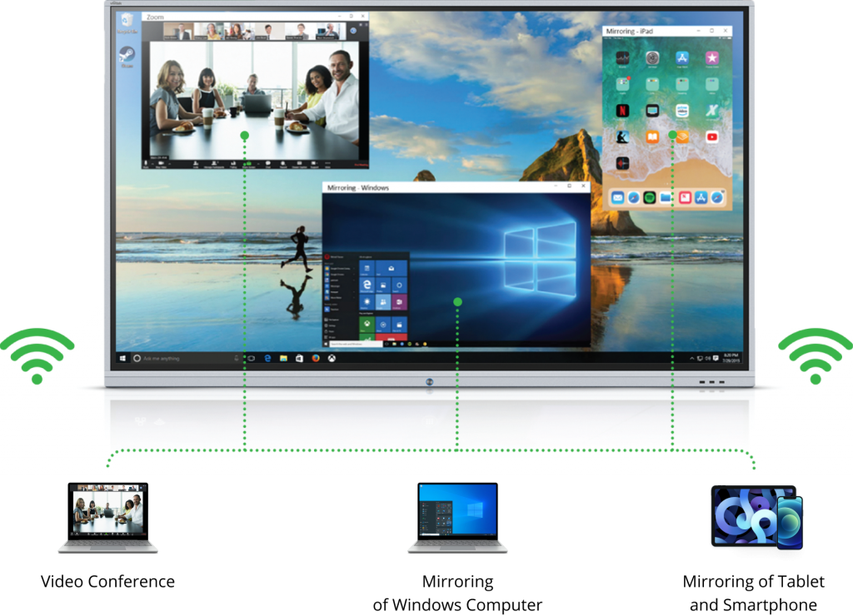This screenshot has width=853, height=616.
Task: Select first participant thumbnail in Zoom strip
Action: [176, 31]
